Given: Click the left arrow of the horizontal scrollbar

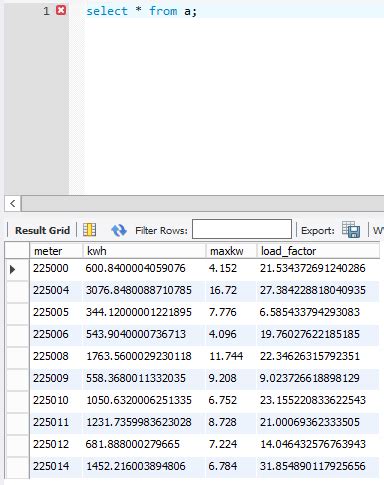Looking at the screenshot, I should click(13, 203).
